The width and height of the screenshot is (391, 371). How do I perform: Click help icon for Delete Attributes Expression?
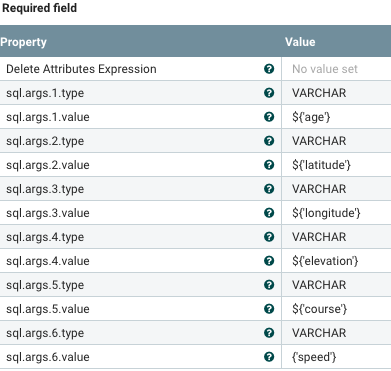pos(269,69)
